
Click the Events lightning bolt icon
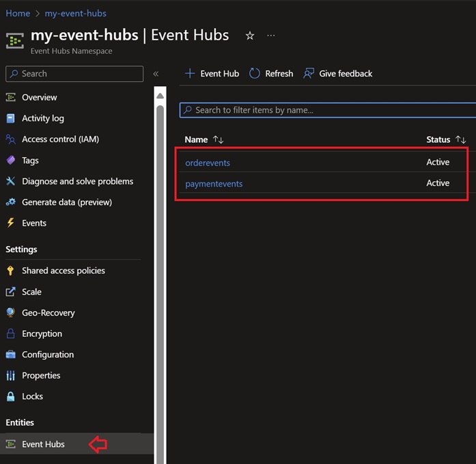coord(11,223)
